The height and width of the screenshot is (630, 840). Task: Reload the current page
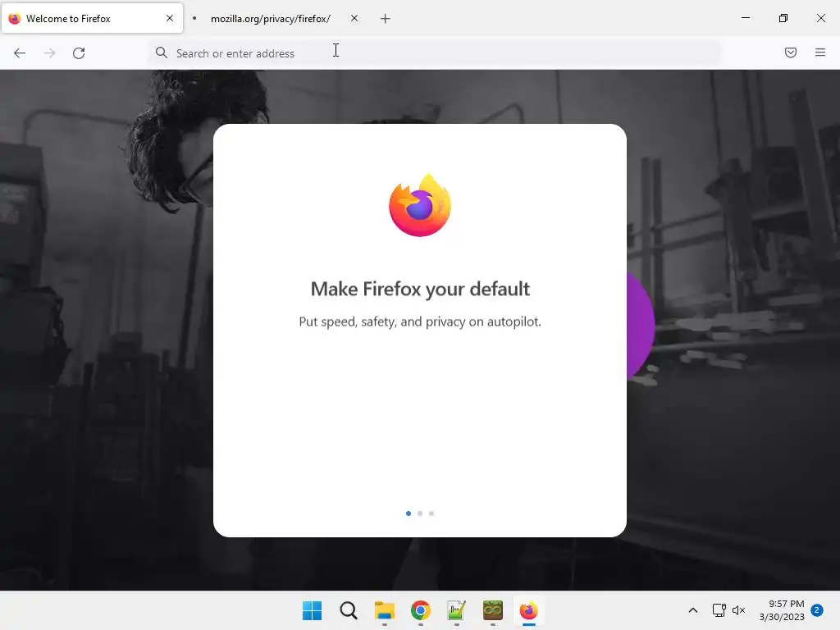click(79, 53)
